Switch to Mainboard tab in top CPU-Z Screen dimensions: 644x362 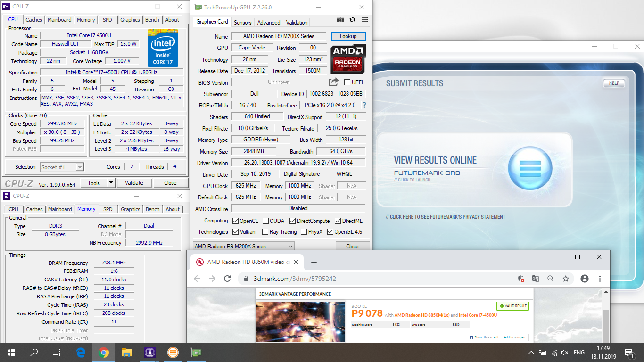[x=59, y=20]
